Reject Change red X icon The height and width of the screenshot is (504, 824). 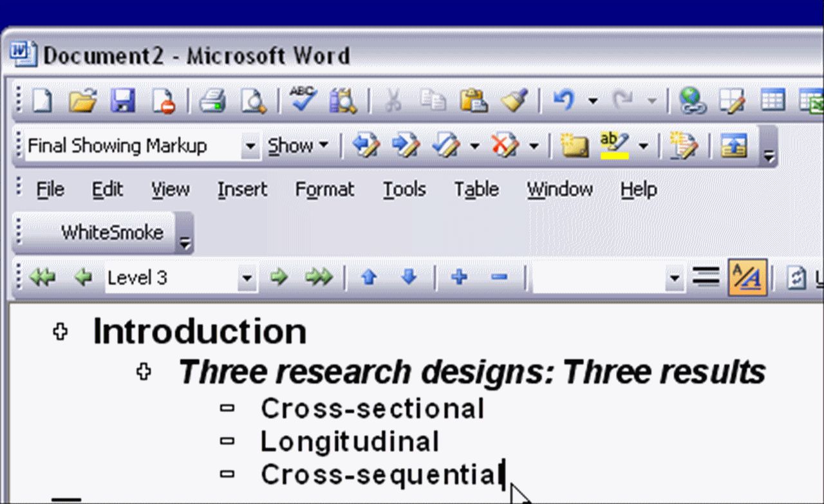point(505,145)
